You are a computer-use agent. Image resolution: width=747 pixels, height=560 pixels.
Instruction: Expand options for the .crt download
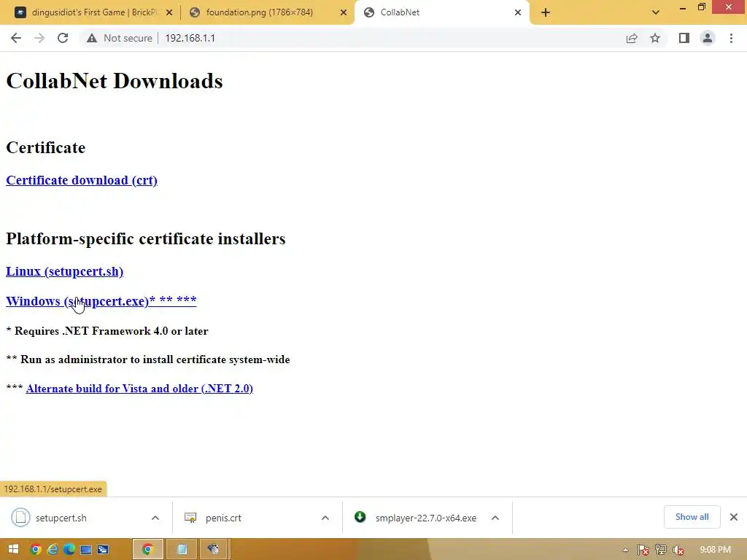click(325, 518)
